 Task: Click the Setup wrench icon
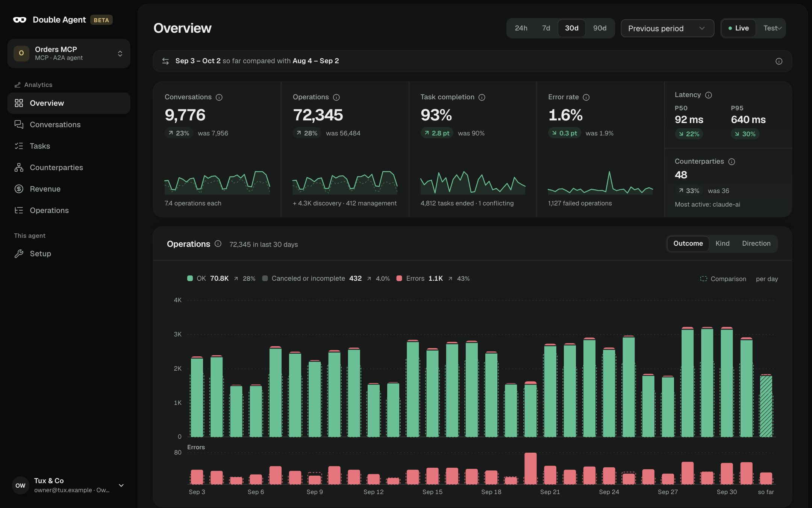tap(19, 254)
